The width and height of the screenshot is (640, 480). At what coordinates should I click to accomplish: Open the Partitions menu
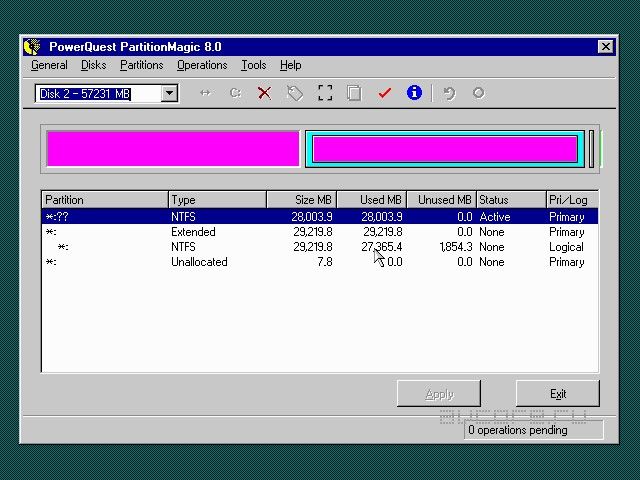click(x=141, y=65)
